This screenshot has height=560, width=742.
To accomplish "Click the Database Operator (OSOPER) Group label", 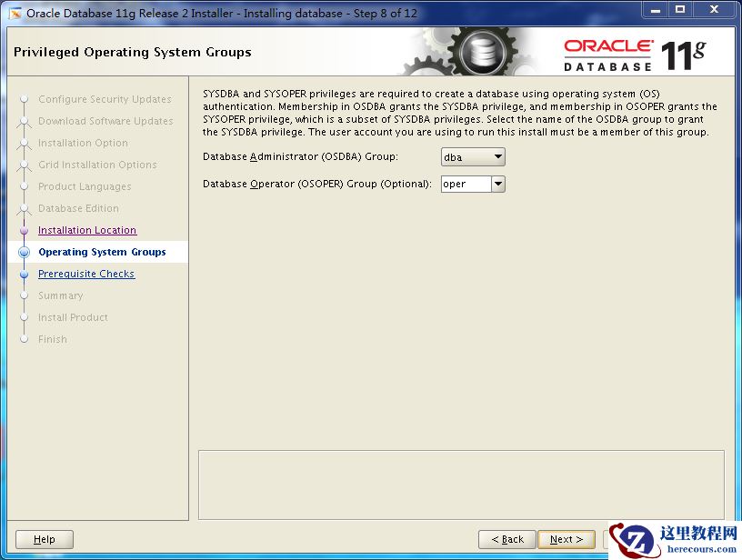I will point(317,184).
